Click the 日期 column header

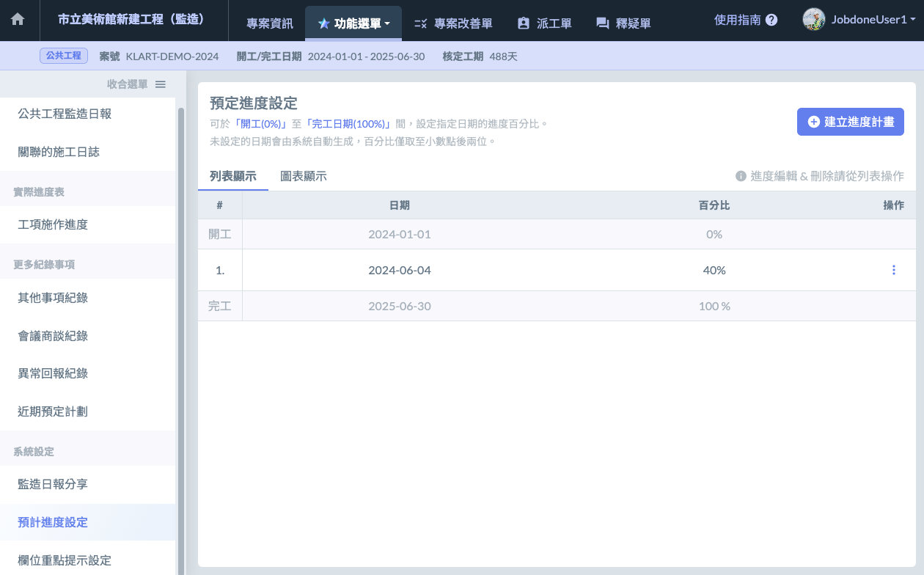(400, 205)
